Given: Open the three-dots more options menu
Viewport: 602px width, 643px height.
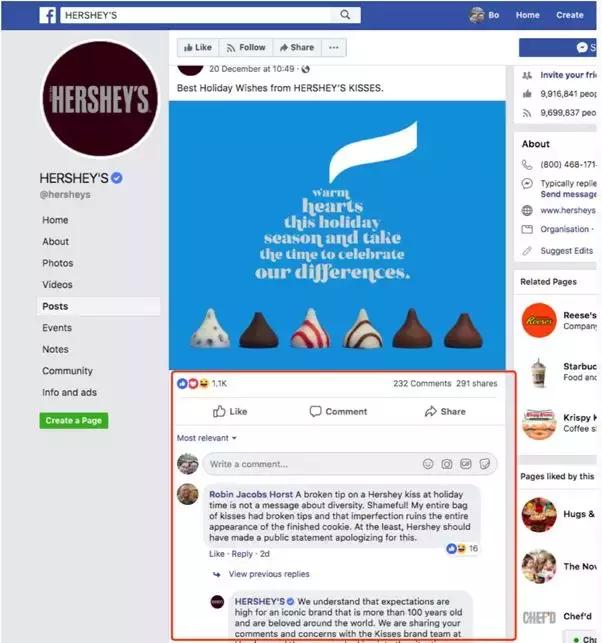Looking at the screenshot, I should click(334, 48).
